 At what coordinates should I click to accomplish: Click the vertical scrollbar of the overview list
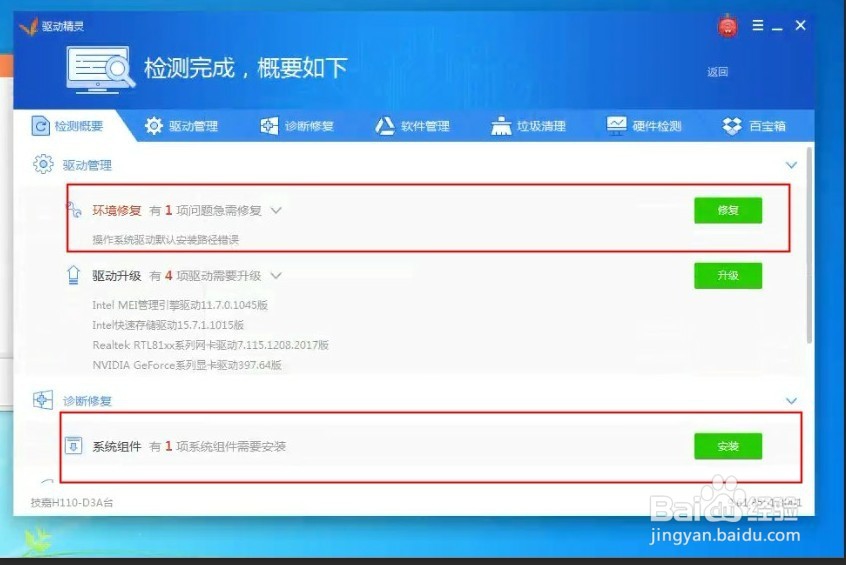pyautogui.click(x=809, y=246)
